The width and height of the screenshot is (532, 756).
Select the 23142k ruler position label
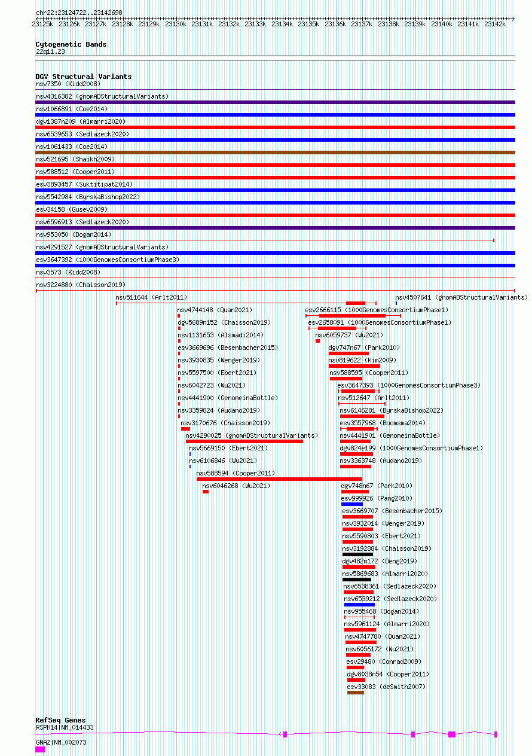[495, 24]
